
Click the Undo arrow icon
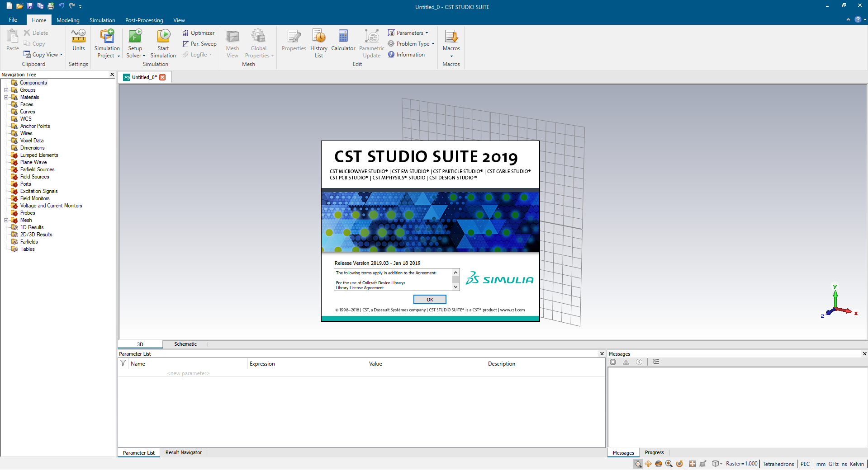pos(62,6)
